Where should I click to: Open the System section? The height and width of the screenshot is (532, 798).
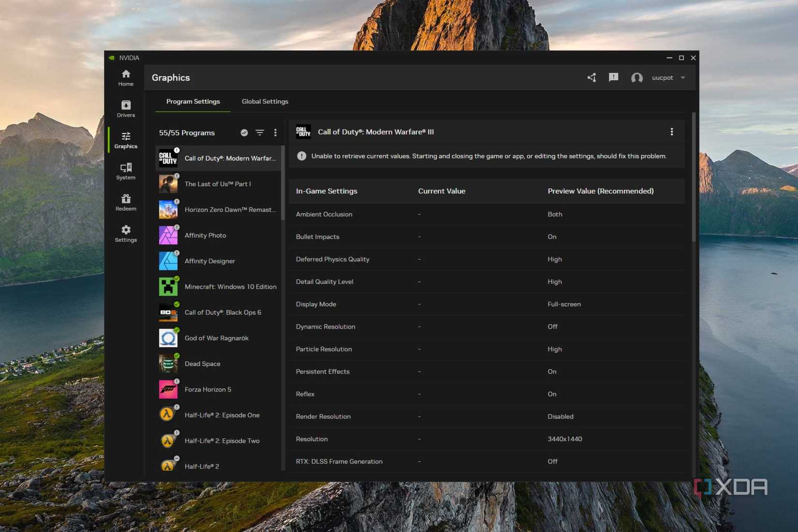click(x=125, y=171)
